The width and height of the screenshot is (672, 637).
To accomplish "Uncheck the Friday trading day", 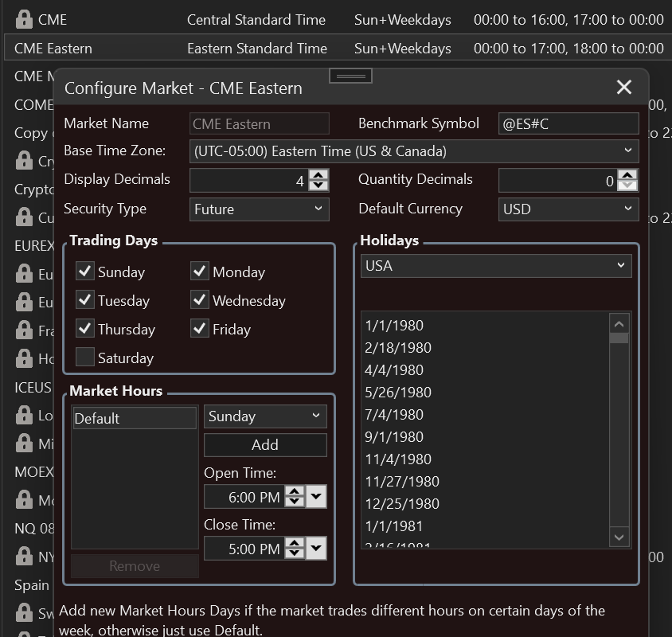I will pyautogui.click(x=200, y=328).
